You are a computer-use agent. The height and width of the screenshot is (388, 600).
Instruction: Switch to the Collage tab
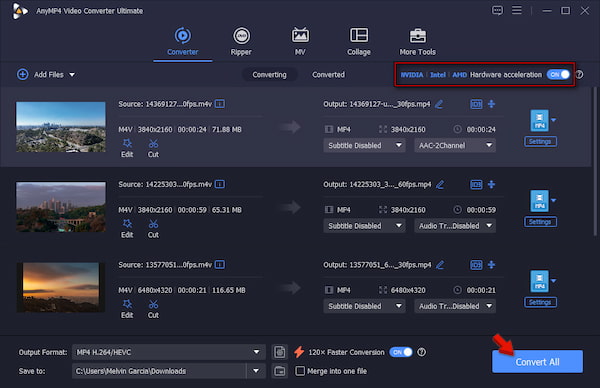359,42
